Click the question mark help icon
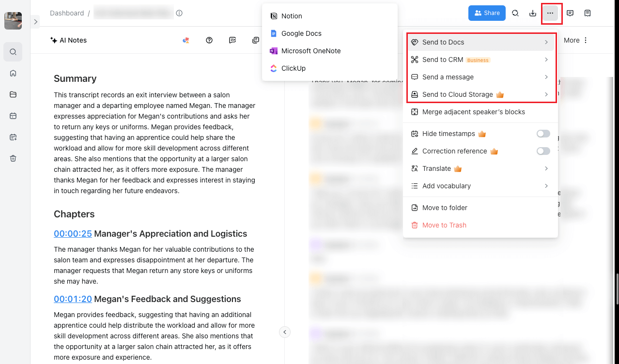Viewport: 619px width, 364px height. (x=209, y=40)
